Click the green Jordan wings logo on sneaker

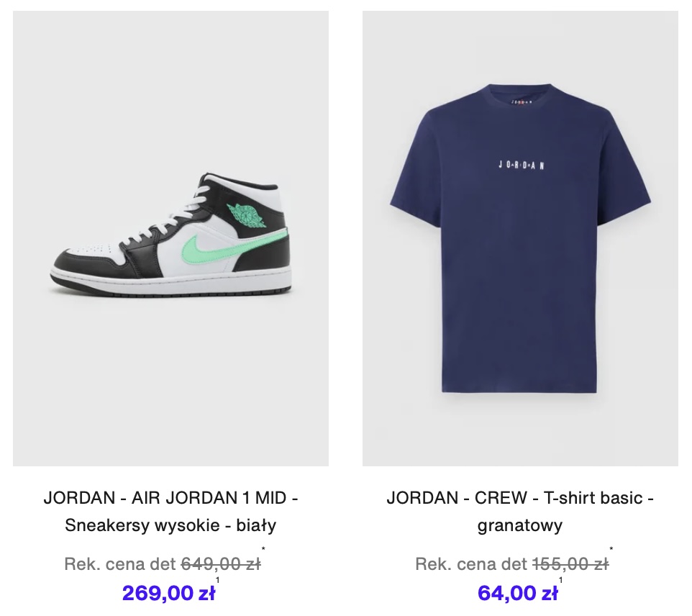click(x=246, y=214)
